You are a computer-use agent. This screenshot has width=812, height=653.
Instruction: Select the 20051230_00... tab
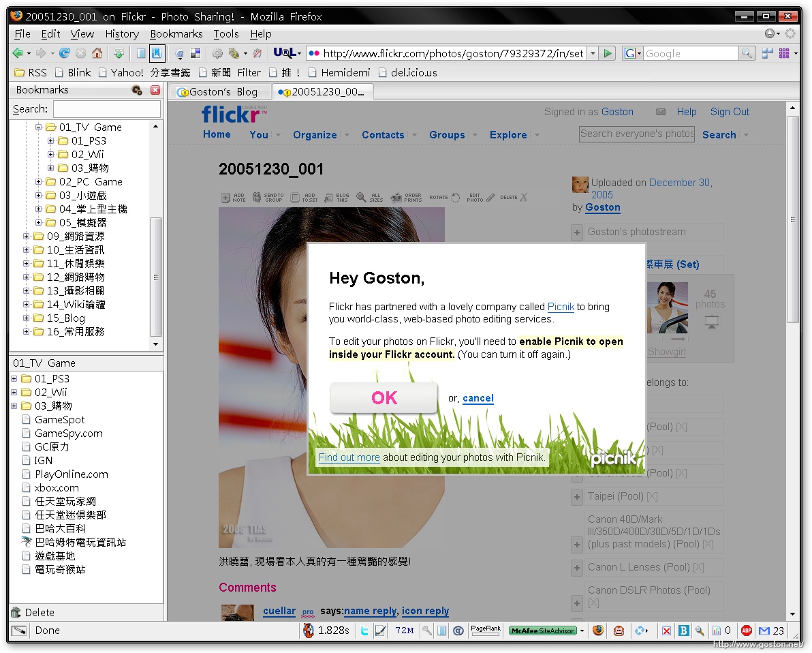[x=323, y=92]
